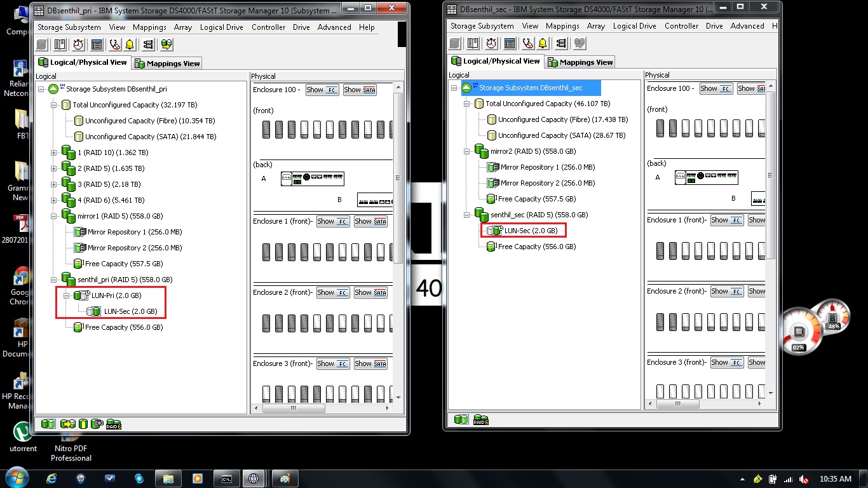Screen dimensions: 868x488
Task: Click the Find in Tree binoculars icon
Action: coord(148,44)
